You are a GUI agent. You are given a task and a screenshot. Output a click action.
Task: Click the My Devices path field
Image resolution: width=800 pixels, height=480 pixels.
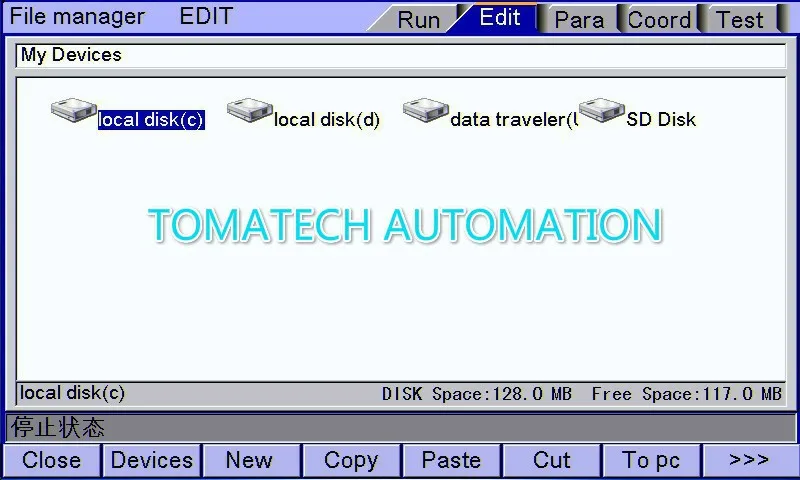pos(401,55)
